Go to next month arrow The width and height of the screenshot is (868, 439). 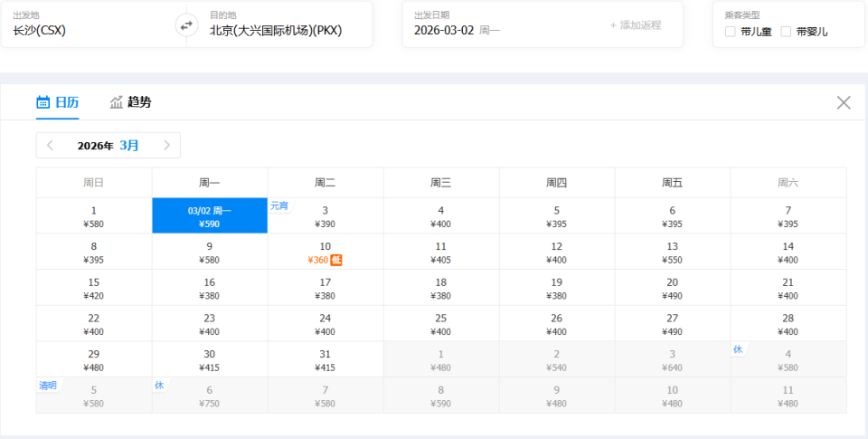tap(167, 145)
